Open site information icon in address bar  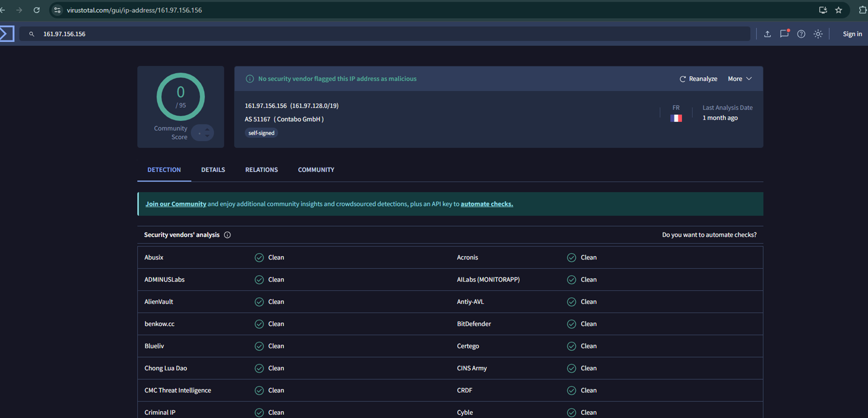57,10
